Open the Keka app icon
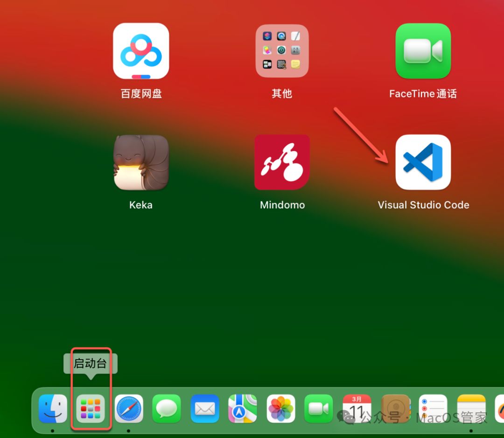This screenshot has width=504, height=438. (x=141, y=162)
